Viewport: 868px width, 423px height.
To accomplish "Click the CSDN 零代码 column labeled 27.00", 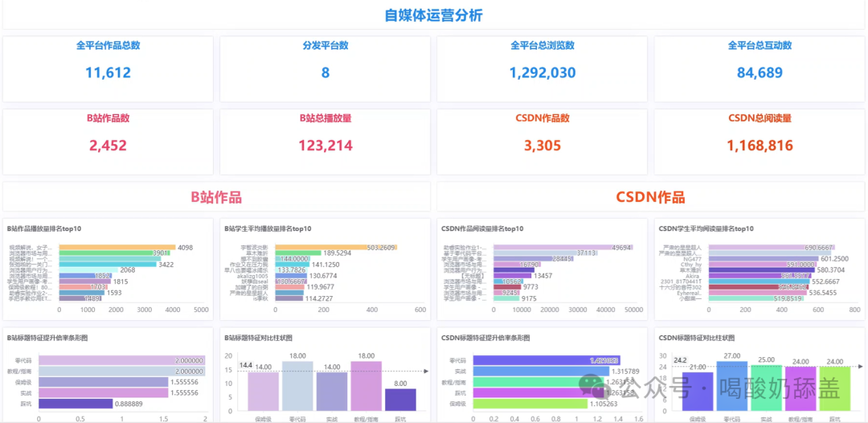I will click(732, 387).
